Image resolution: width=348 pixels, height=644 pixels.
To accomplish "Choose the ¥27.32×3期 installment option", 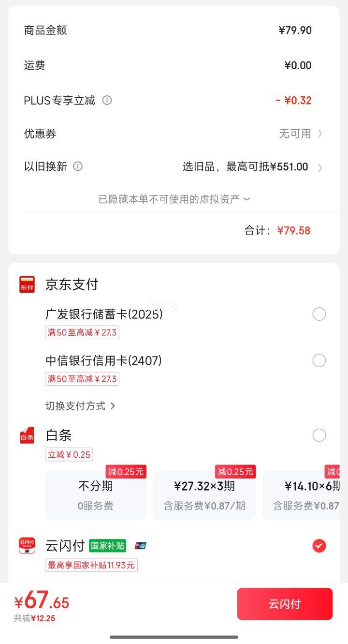I will (x=204, y=495).
